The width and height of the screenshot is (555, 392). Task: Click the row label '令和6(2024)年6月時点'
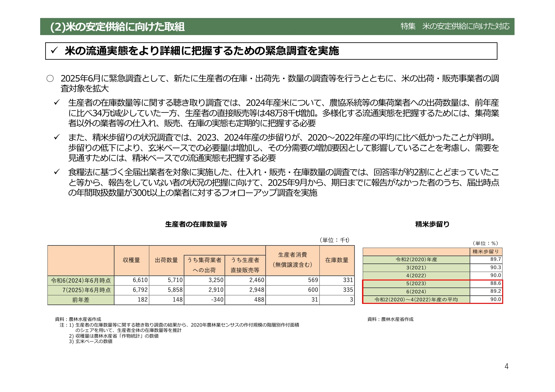tap(81, 280)
